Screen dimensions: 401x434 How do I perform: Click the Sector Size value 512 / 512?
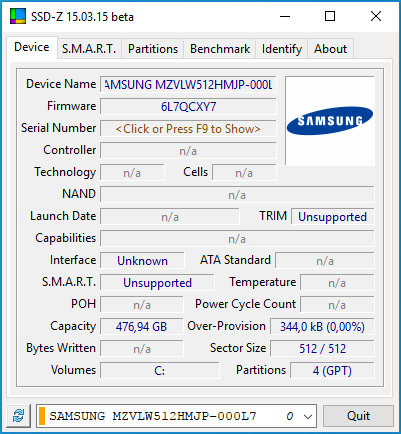click(x=322, y=349)
